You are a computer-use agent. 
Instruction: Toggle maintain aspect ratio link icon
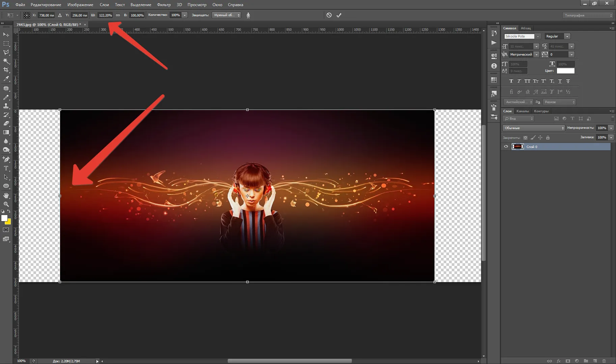tap(118, 15)
